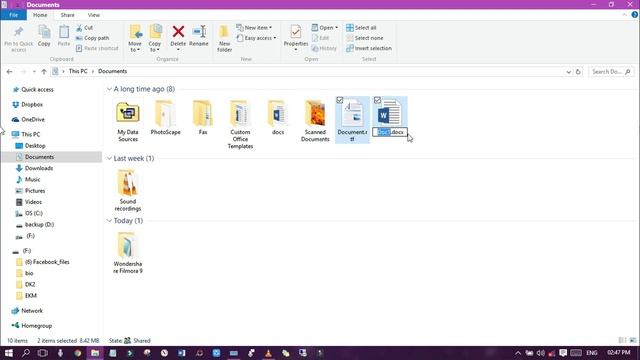This screenshot has width=640, height=360.
Task: Select Network in navigation pane
Action: [32, 311]
